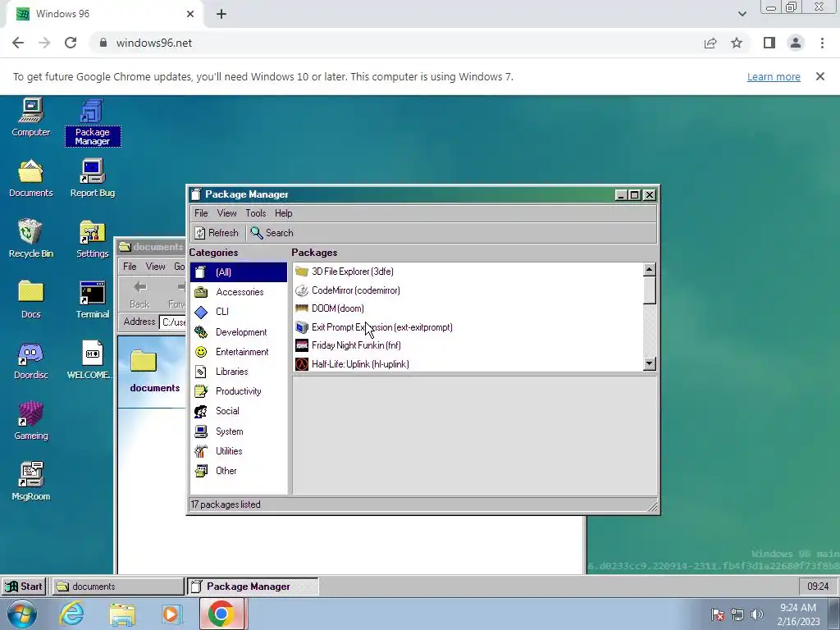Choose the Utilities category

point(239,451)
